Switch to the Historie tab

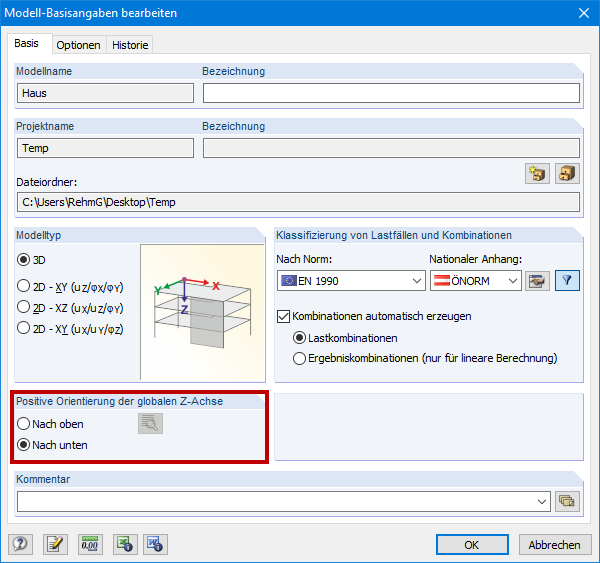coord(130,45)
